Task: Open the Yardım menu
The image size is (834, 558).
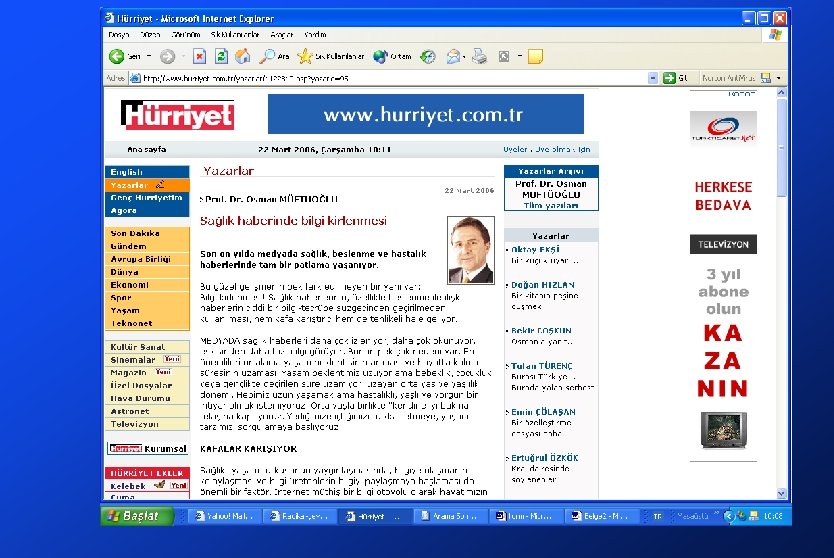Action: coord(315,35)
